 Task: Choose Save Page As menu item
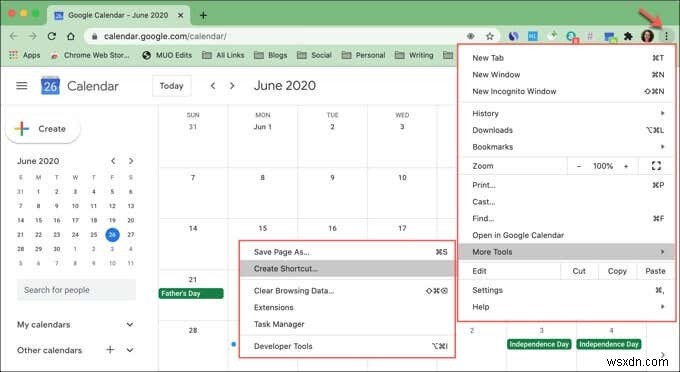click(347, 252)
